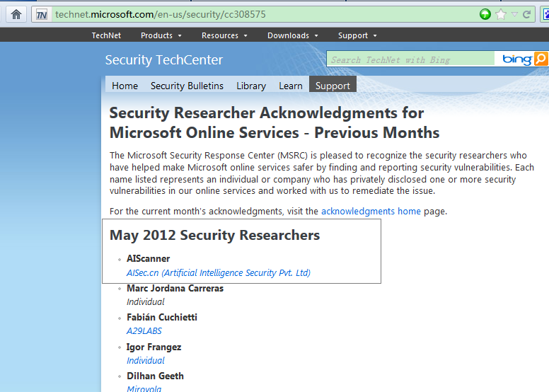Open the Mirovola link under Dilhan Geeth
This screenshot has height=392, width=549.
tap(144, 388)
